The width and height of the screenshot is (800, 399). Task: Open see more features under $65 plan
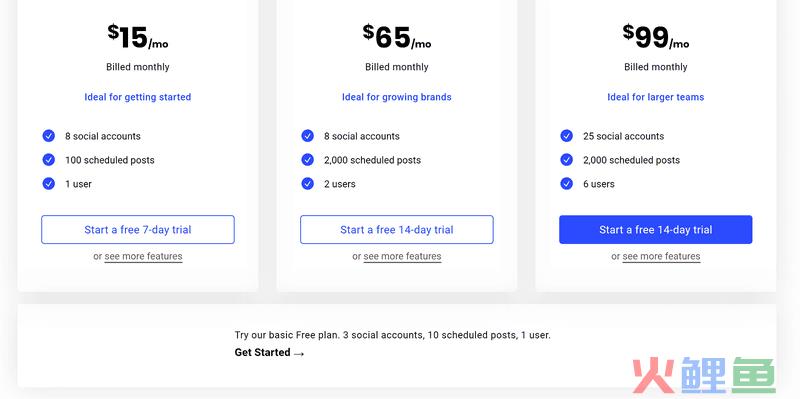403,256
